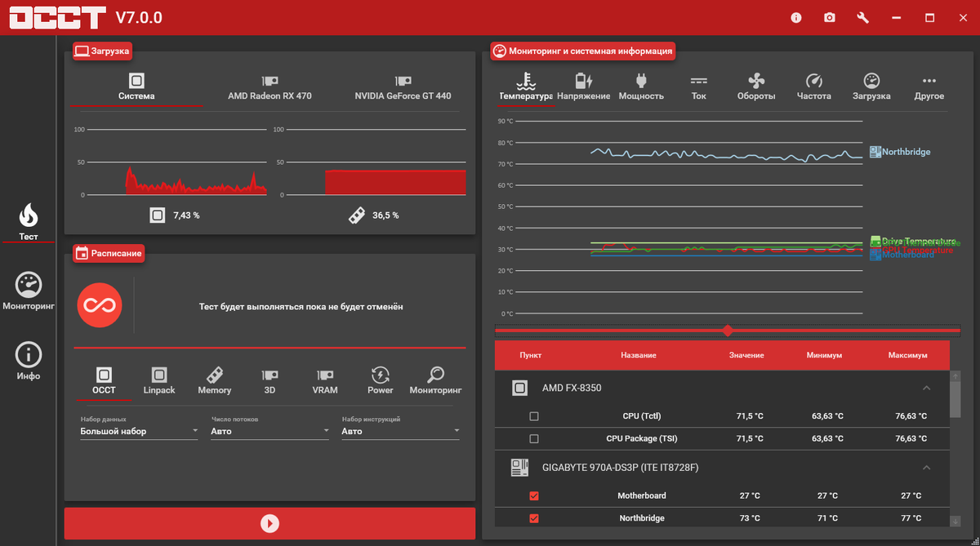This screenshot has width=980, height=546.
Task: Collapse the AMD FX-8350 sensor group
Action: [926, 388]
